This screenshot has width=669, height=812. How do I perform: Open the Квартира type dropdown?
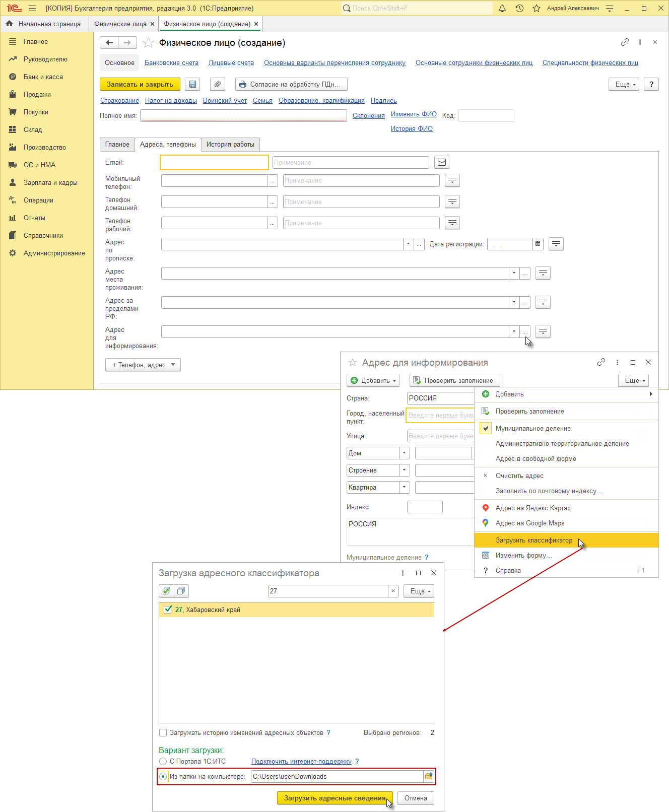click(x=404, y=487)
